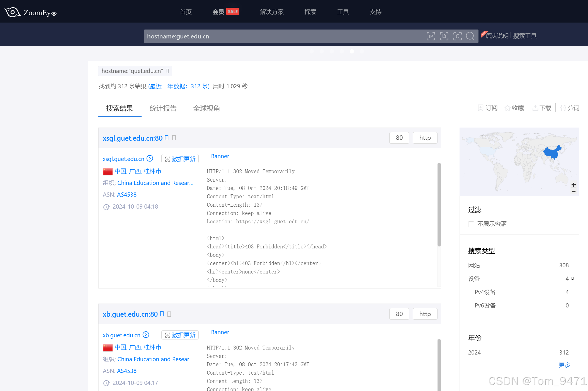Viewport: 588px width, 391px height.
Task: Switch to the 统计报告 tab
Action: (163, 108)
